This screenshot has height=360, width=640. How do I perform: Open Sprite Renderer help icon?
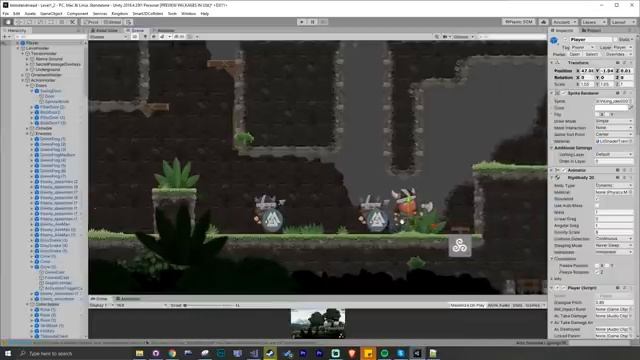(618, 93)
